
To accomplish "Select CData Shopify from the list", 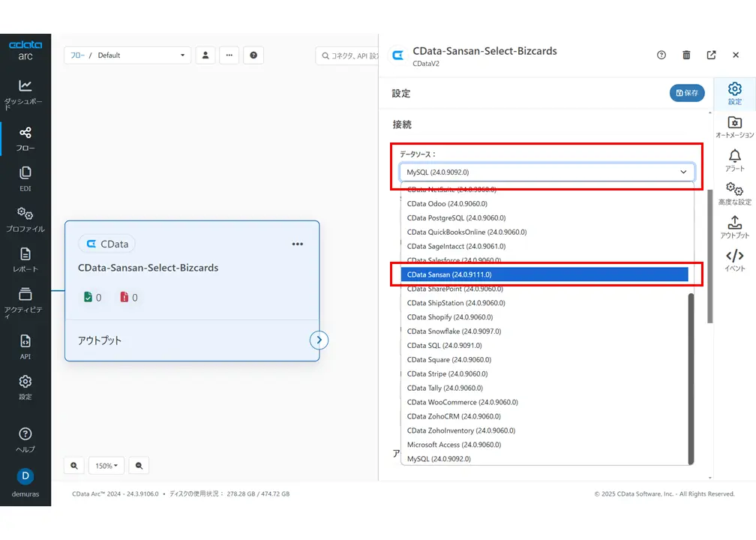I will pyautogui.click(x=544, y=316).
